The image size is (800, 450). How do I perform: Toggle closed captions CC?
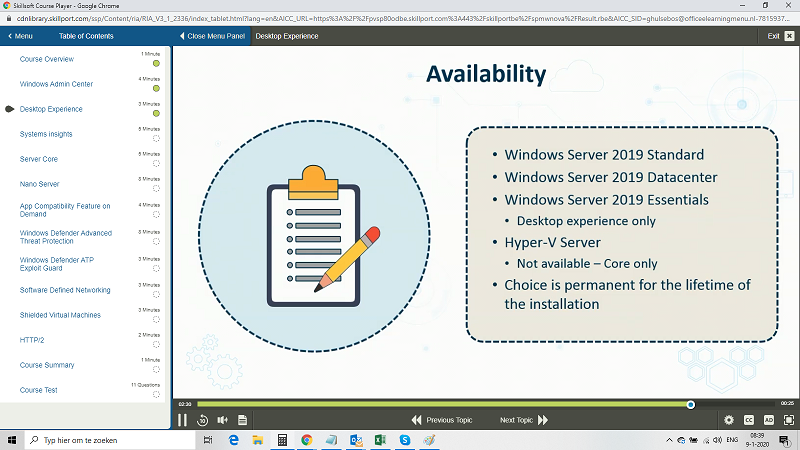[x=748, y=420]
